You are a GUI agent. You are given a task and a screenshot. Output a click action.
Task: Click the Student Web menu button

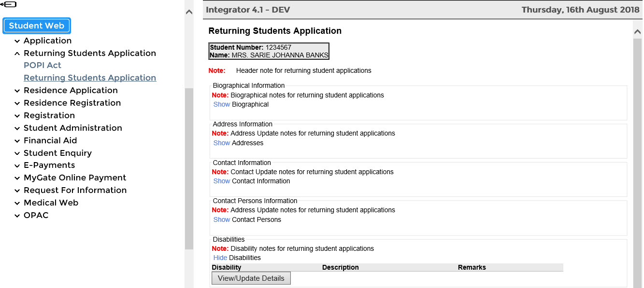[37, 26]
